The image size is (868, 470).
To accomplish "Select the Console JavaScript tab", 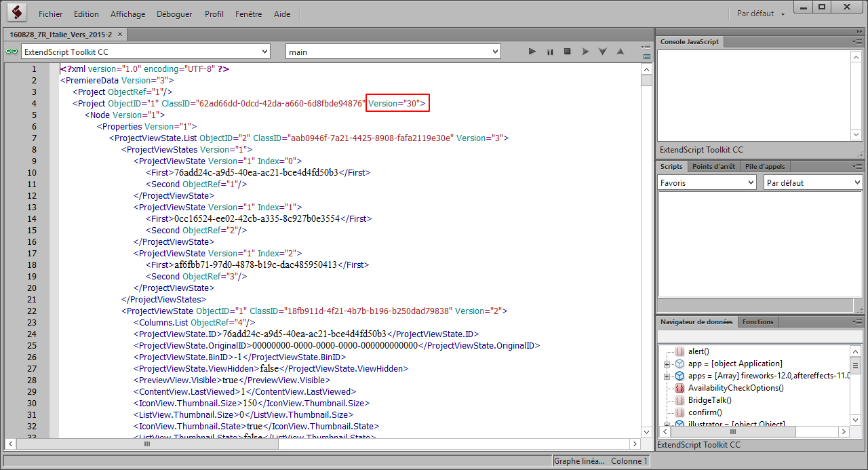I will point(690,41).
